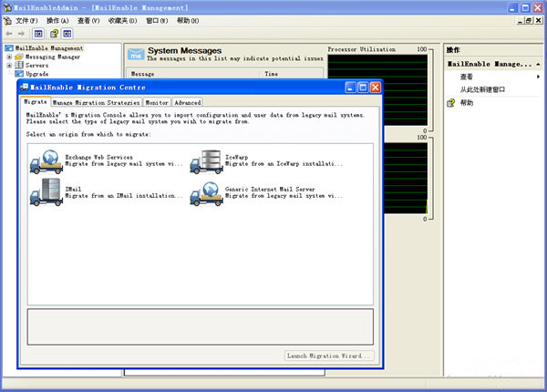547x392 pixels.
Task: Switch to the Migrate tab
Action: 36,102
